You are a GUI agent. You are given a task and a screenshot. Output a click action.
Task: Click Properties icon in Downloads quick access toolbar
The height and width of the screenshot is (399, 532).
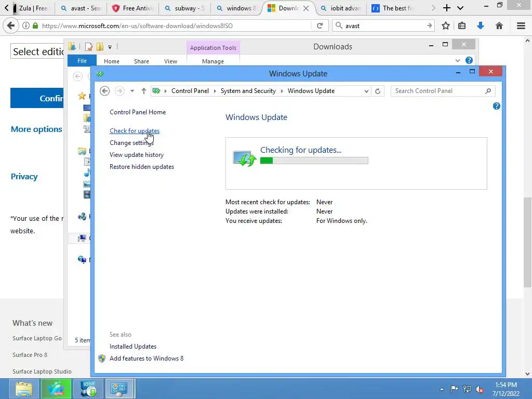[x=89, y=47]
